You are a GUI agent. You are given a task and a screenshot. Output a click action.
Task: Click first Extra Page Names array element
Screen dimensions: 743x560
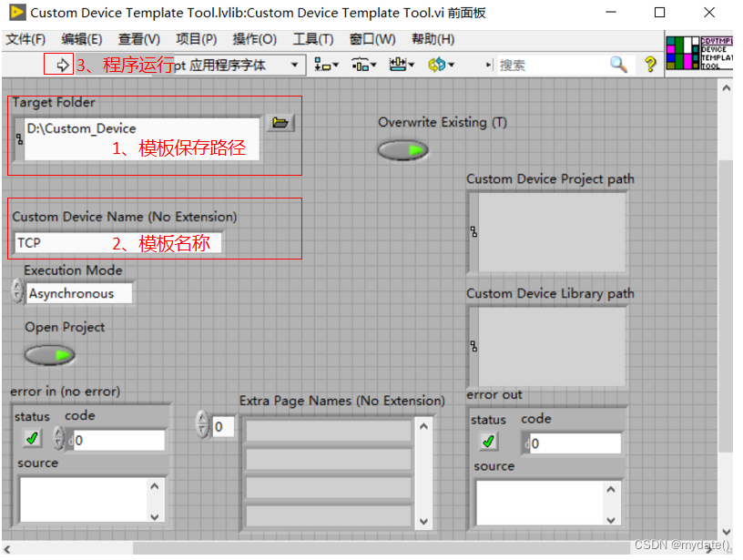coord(329,431)
